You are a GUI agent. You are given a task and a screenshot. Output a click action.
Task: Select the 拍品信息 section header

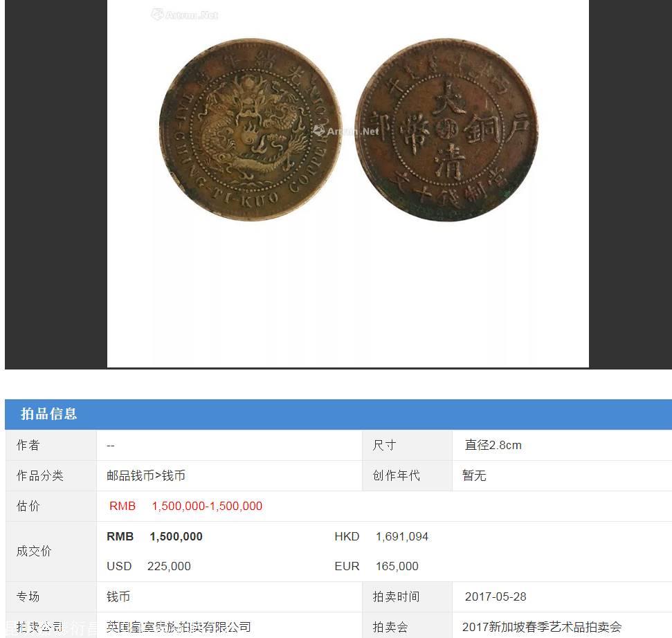(x=49, y=414)
